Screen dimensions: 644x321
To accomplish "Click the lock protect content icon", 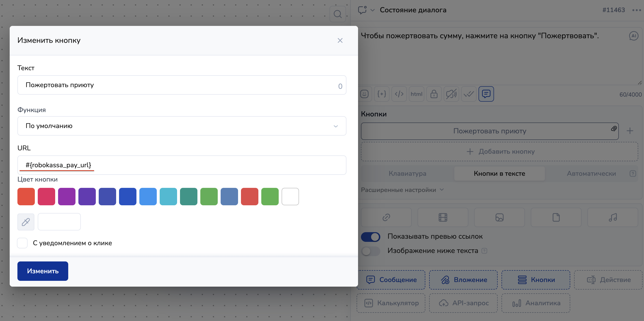I will (434, 94).
